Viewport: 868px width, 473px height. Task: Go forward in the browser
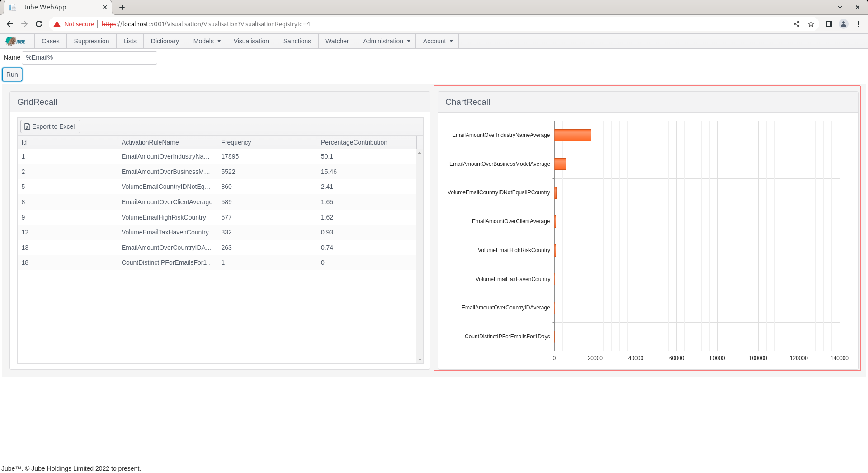(x=24, y=24)
